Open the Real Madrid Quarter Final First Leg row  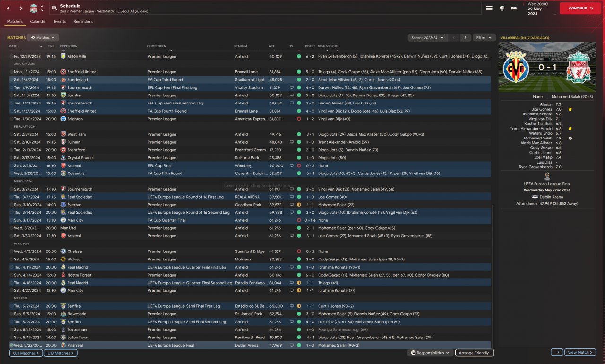[250, 267]
